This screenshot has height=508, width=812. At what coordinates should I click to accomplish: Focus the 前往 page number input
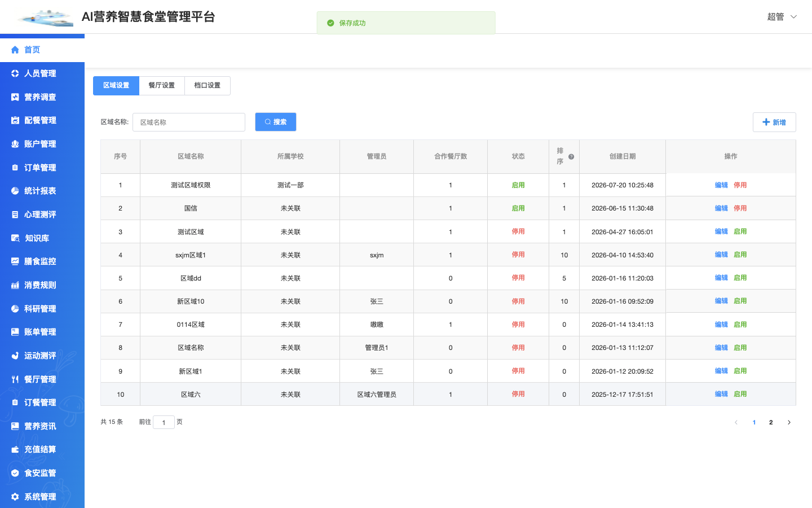point(164,422)
